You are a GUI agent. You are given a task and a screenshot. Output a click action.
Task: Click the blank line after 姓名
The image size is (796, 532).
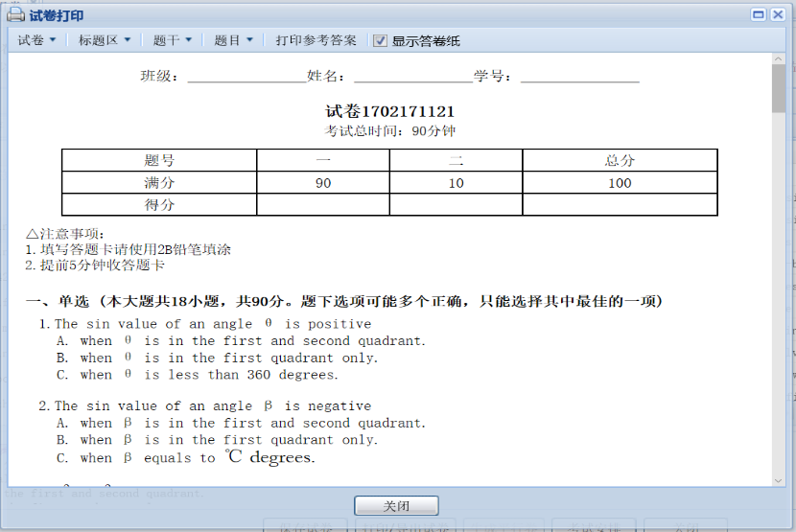pyautogui.click(x=412, y=77)
